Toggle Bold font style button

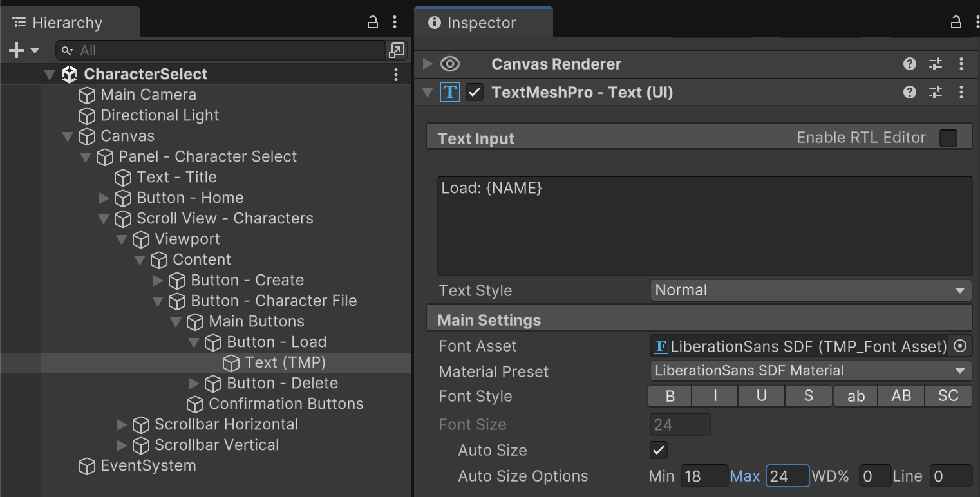670,396
